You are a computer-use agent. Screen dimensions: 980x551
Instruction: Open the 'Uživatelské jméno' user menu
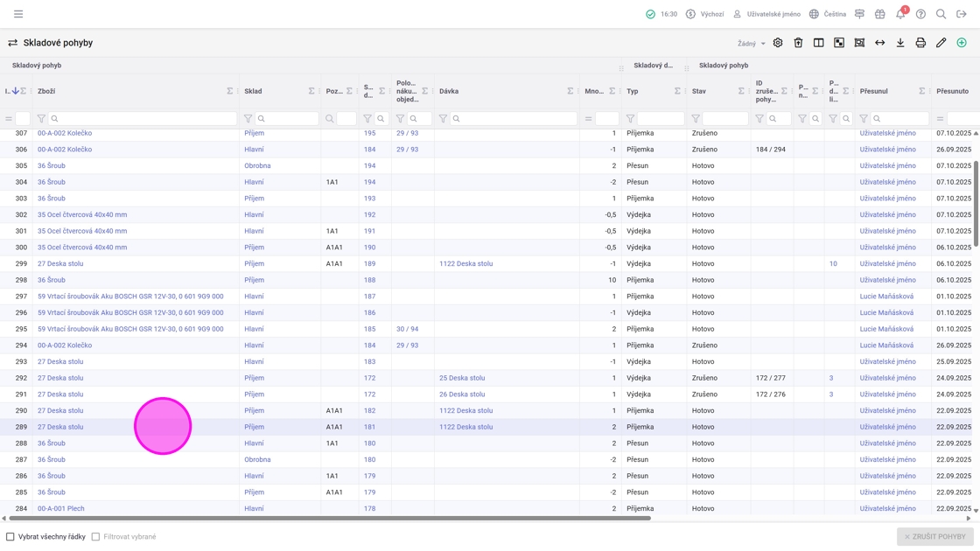pyautogui.click(x=766, y=14)
